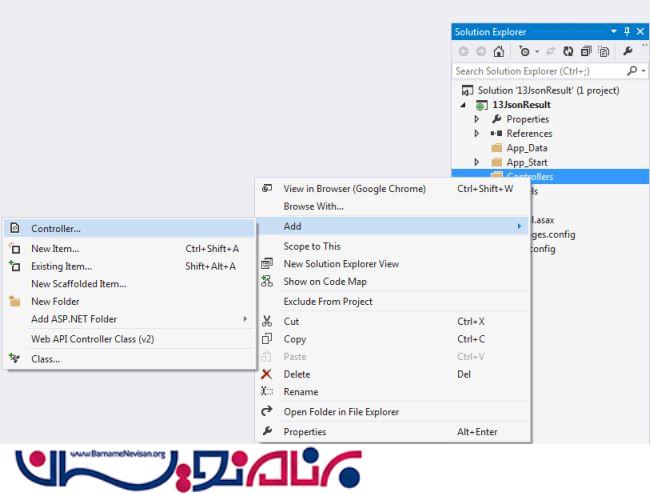Screen dimensions: 650x494
Task: Click the context menu Properties wrench icon
Action: pos(267,431)
